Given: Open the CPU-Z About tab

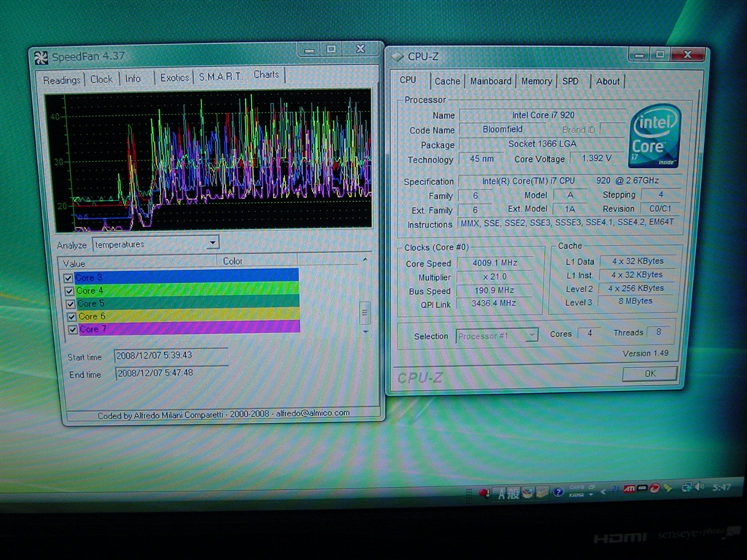Looking at the screenshot, I should pos(608,82).
